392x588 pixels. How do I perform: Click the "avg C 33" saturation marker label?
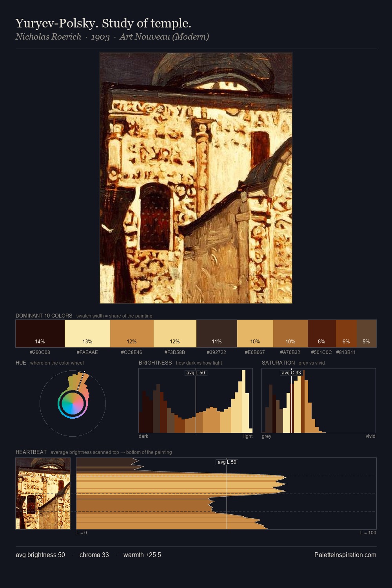tap(291, 373)
